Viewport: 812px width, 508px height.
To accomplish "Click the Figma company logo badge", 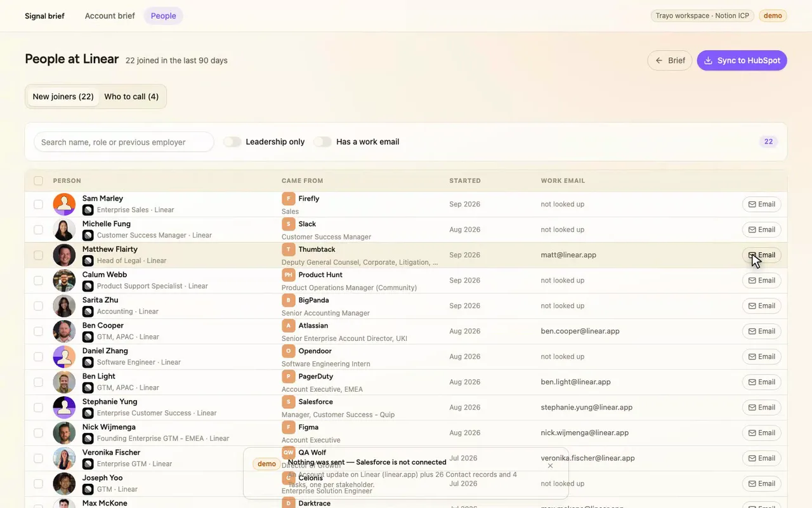I will point(289,427).
